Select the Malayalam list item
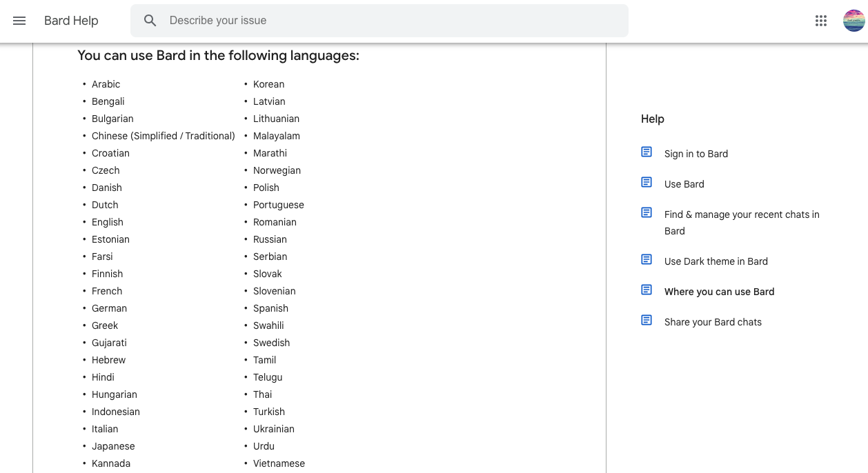 point(277,136)
